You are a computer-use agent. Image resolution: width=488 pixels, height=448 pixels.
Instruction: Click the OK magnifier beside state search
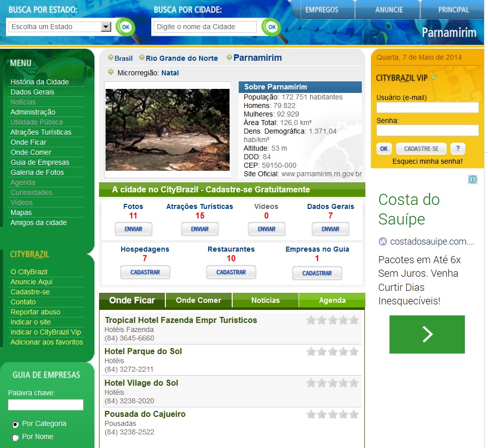click(x=125, y=27)
